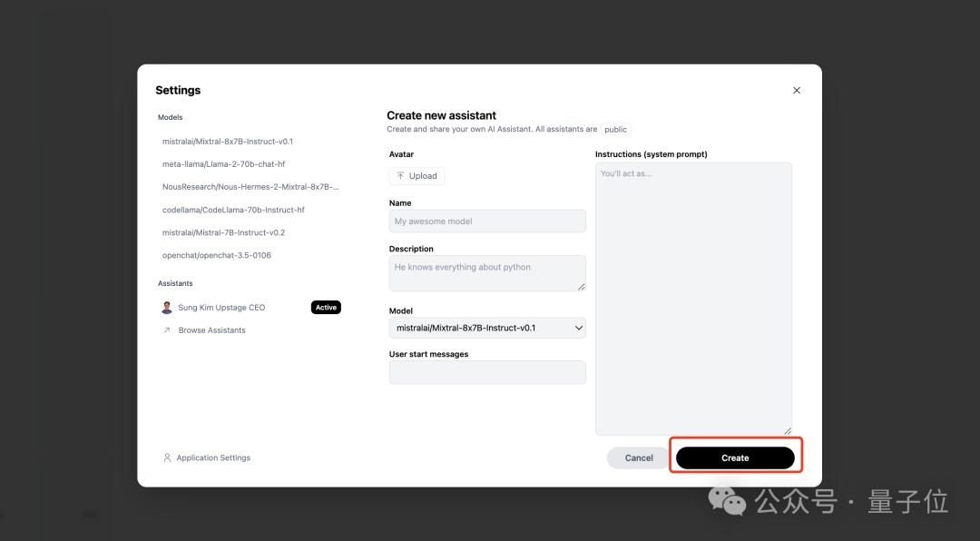The height and width of the screenshot is (541, 980).
Task: Click the Application Settings user icon
Action: [x=167, y=457]
